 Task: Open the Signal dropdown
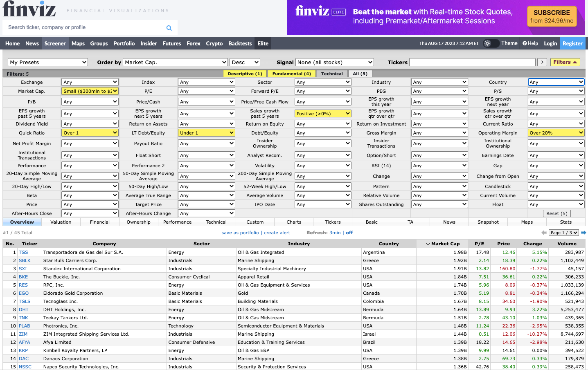coord(335,62)
